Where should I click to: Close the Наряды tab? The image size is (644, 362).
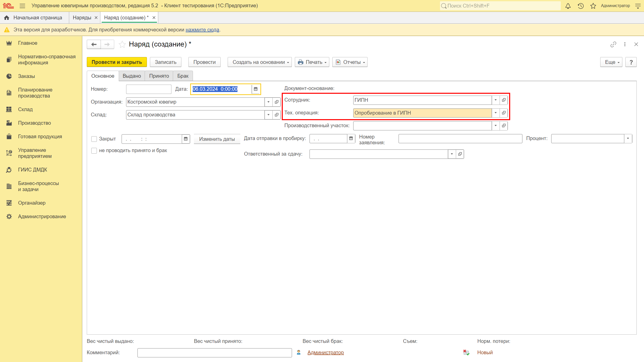click(x=96, y=18)
